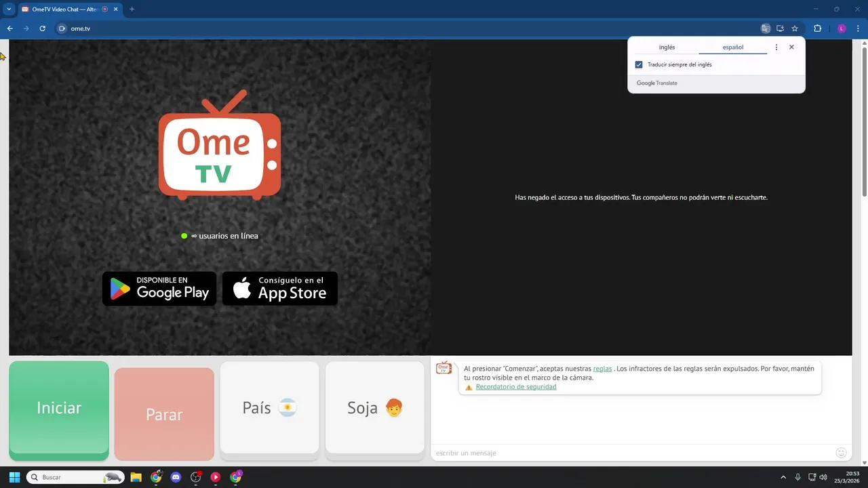Viewport: 868px width, 488px height.
Task: Open the red play app in taskbar
Action: 216,477
